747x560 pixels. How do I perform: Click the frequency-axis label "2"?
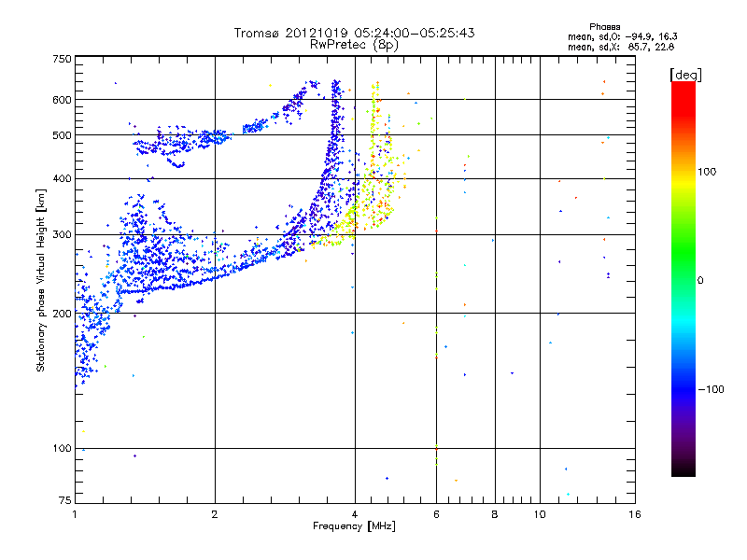pyautogui.click(x=215, y=514)
